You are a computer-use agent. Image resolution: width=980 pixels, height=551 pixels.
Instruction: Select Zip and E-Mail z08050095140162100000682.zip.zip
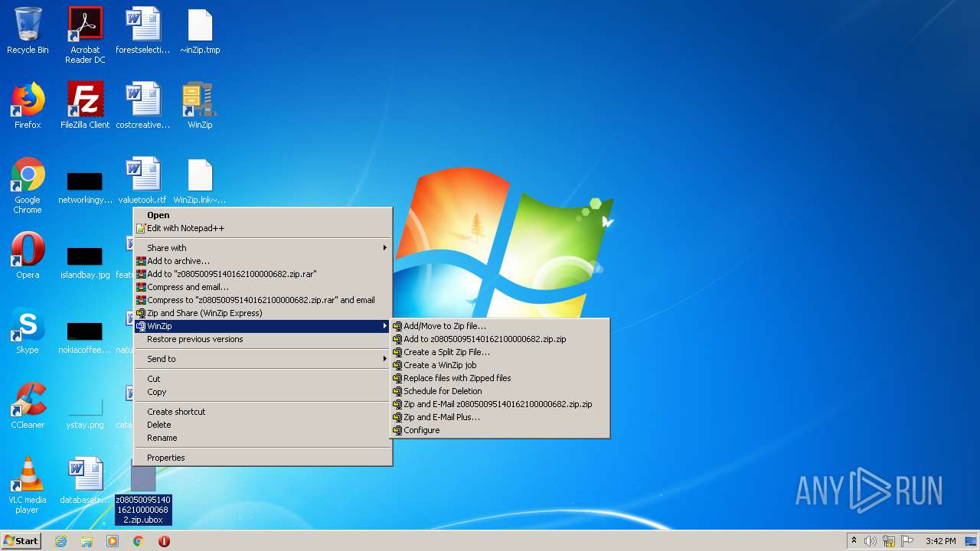click(x=500, y=404)
